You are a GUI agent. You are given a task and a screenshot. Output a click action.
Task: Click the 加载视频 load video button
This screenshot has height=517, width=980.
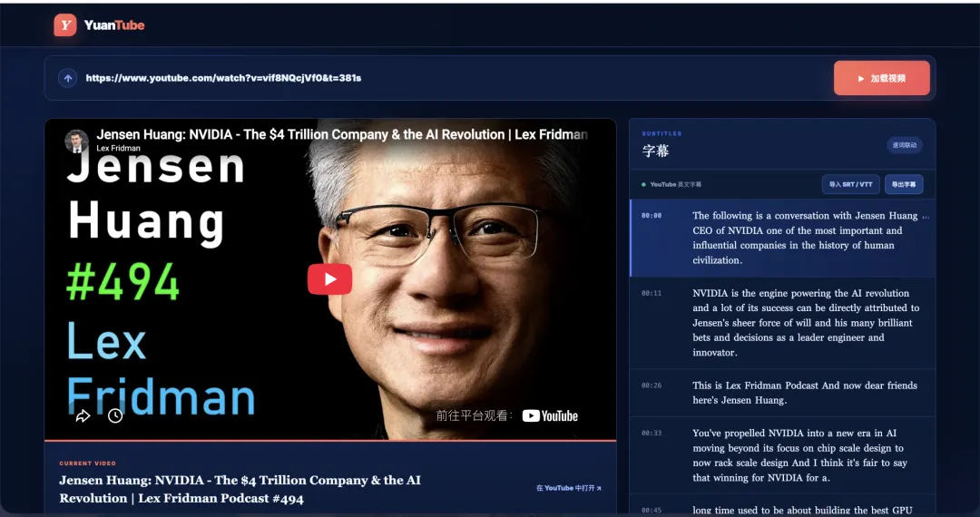[x=881, y=78]
